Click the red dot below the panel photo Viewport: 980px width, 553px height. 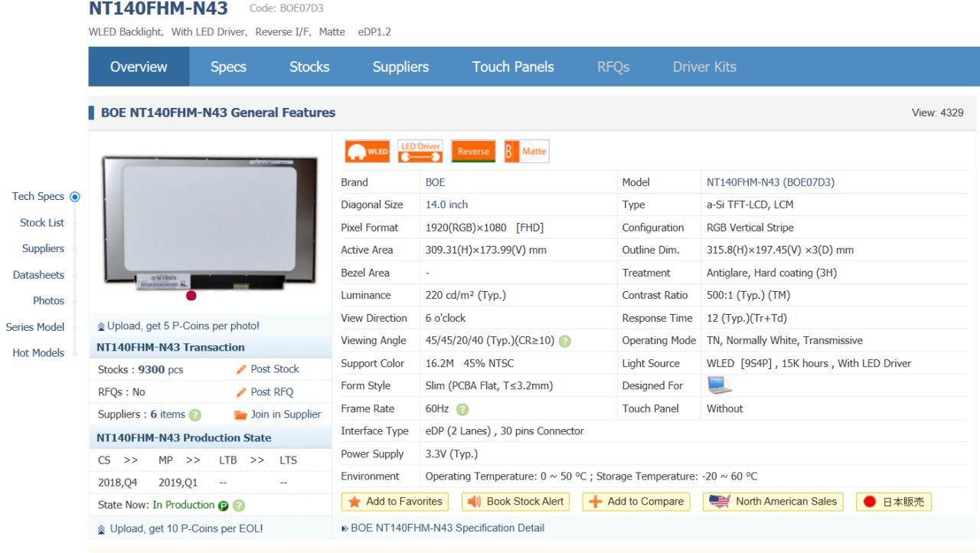coord(191,296)
